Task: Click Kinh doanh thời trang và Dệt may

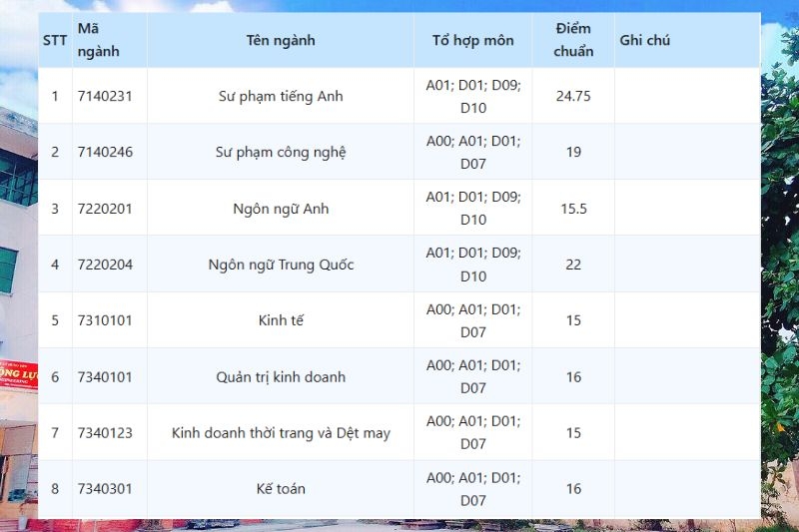Action: (x=281, y=433)
